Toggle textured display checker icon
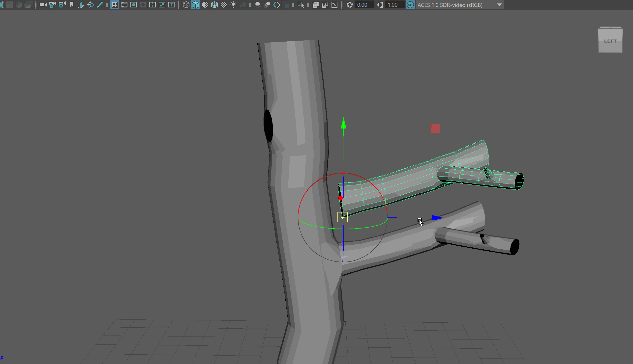Image resolution: width=633 pixels, height=364 pixels. tap(224, 5)
